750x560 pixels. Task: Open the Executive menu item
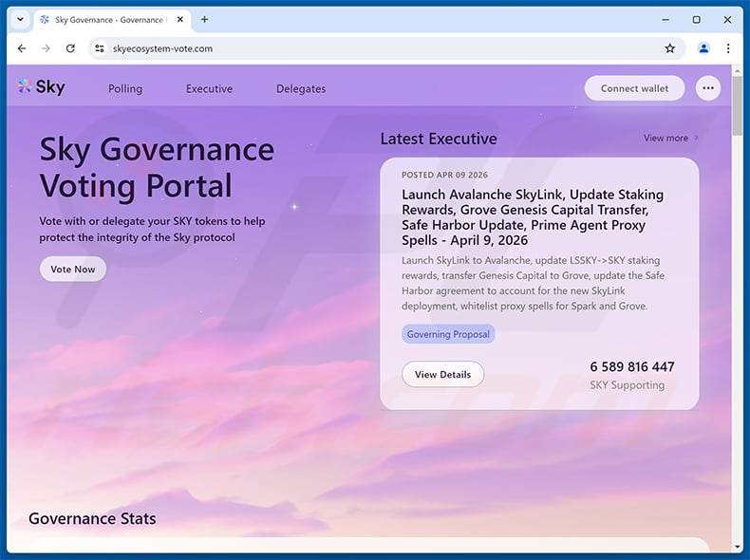click(x=209, y=89)
